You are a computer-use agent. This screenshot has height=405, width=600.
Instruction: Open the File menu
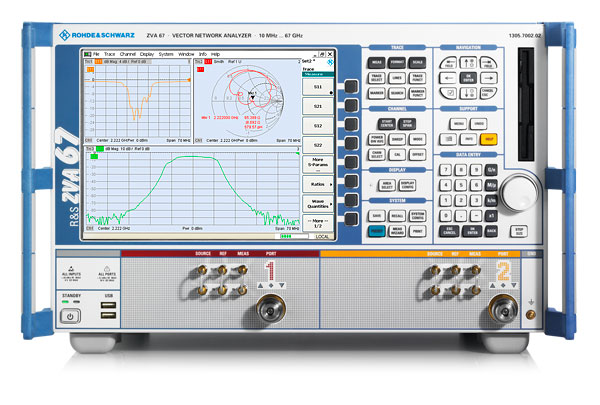[96, 54]
